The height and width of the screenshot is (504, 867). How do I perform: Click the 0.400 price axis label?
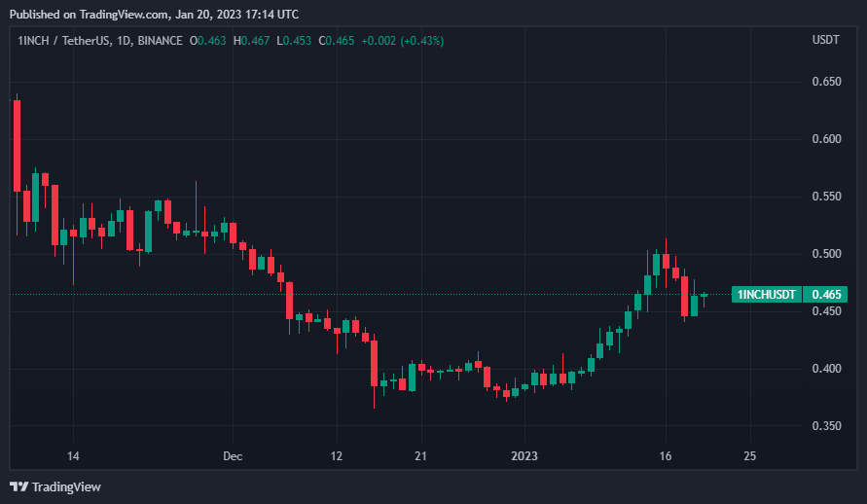coord(827,369)
